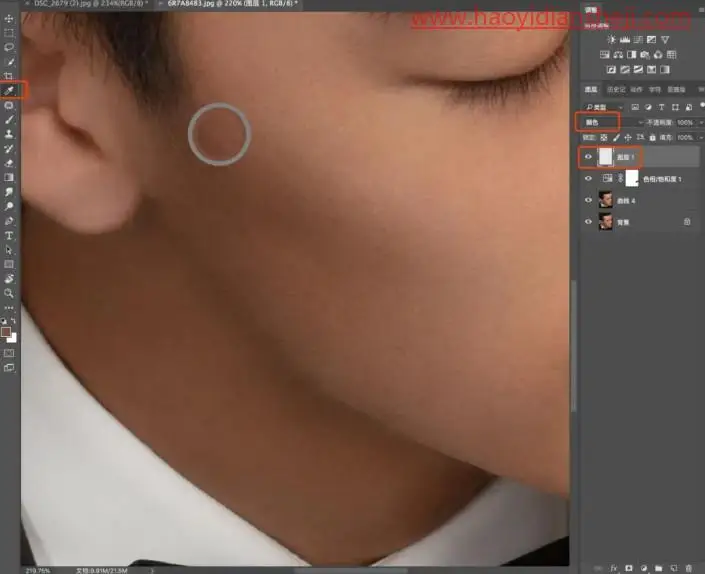Select the Move tool
Viewport: 705px width, 574px height.
coord(9,19)
